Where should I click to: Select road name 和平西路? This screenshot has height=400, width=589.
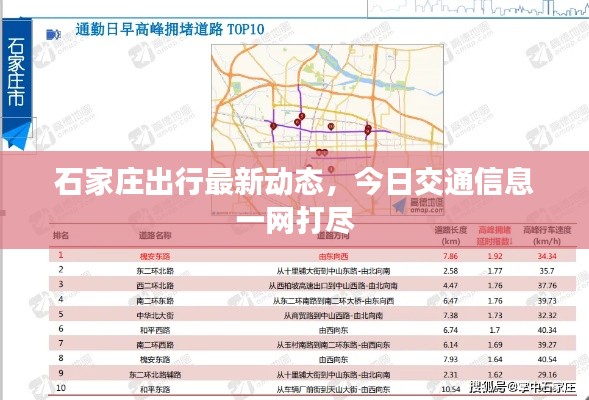click(155, 330)
